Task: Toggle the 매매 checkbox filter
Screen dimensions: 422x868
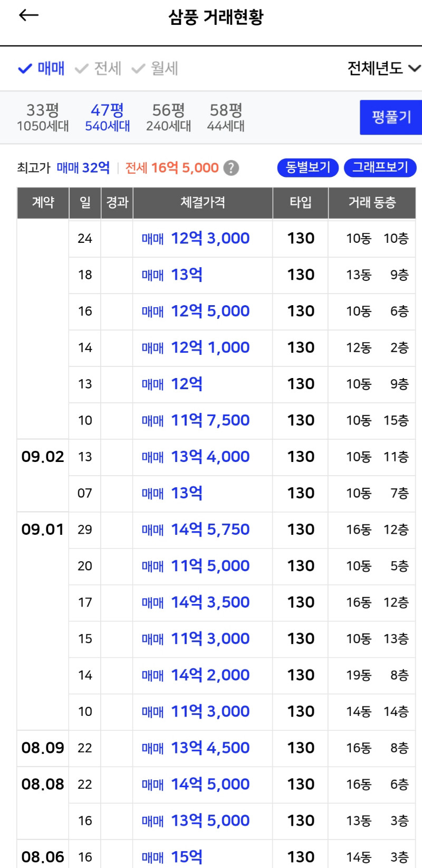Action: pyautogui.click(x=42, y=69)
